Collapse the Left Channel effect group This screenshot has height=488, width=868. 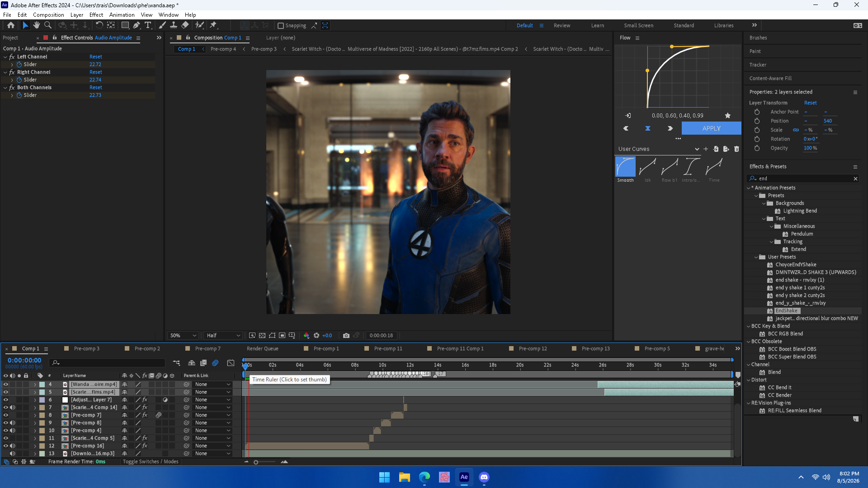[x=5, y=57]
